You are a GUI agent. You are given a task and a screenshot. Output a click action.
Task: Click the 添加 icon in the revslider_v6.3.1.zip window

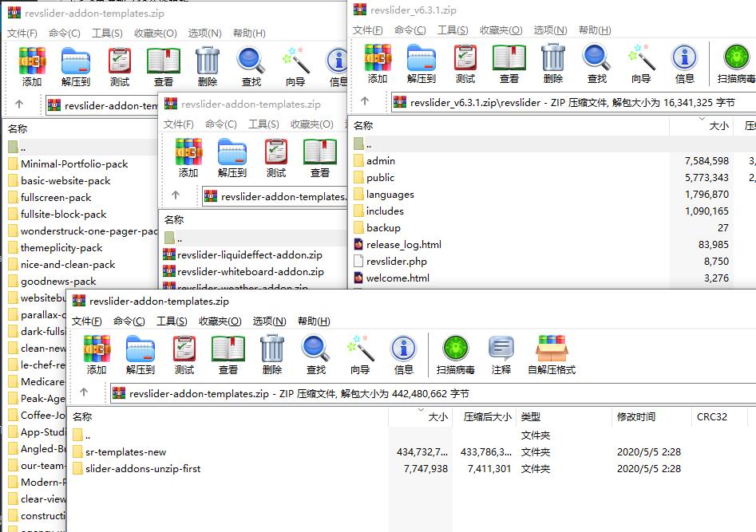pos(378,64)
